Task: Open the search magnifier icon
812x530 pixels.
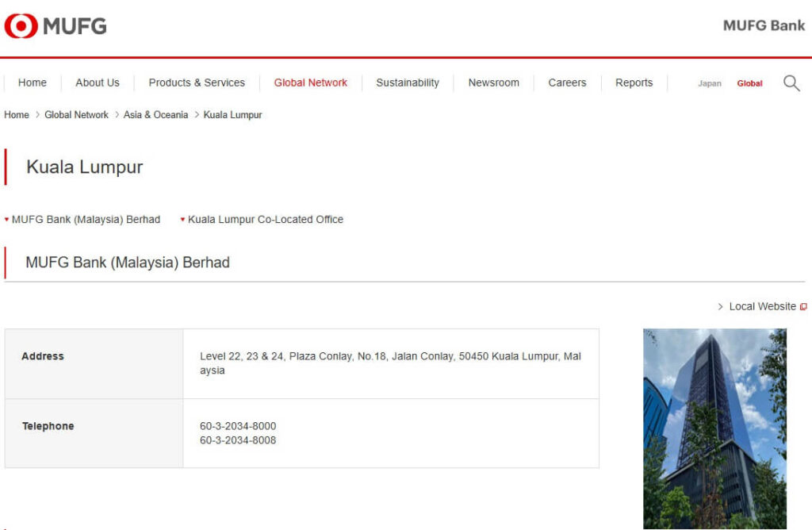Action: tap(791, 83)
